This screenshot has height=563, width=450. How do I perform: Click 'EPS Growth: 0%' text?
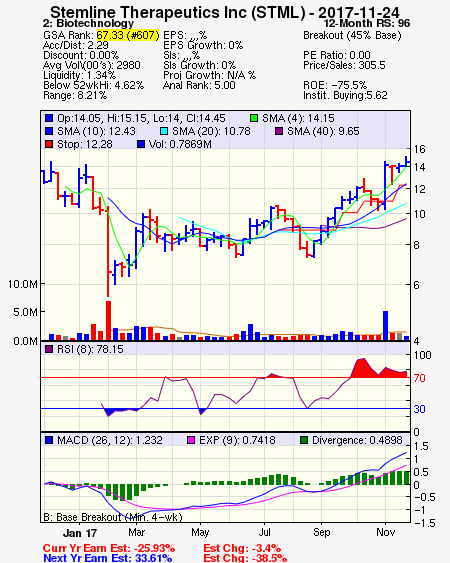pyautogui.click(x=203, y=45)
